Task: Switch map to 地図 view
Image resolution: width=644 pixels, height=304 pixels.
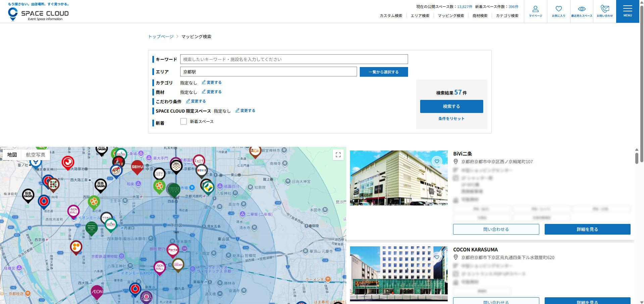Action: pyautogui.click(x=12, y=155)
